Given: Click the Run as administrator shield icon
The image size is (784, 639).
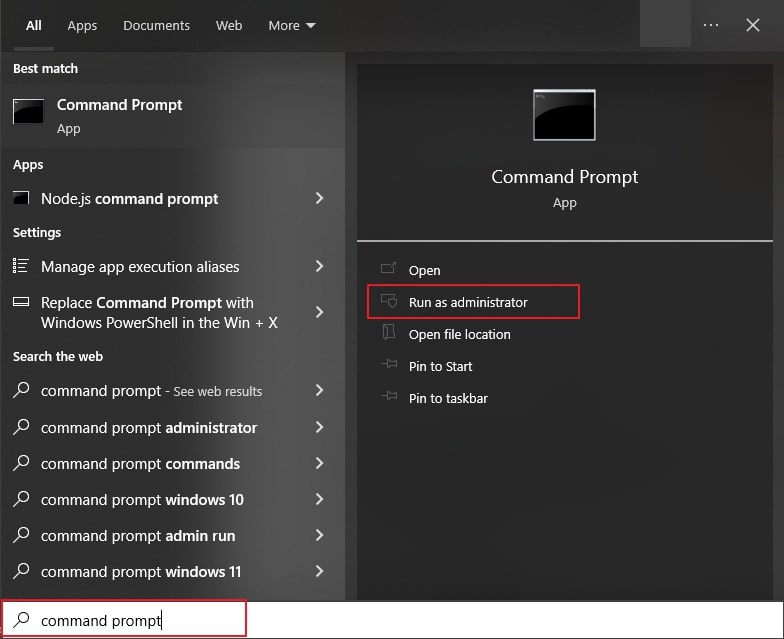Looking at the screenshot, I should coord(389,302).
